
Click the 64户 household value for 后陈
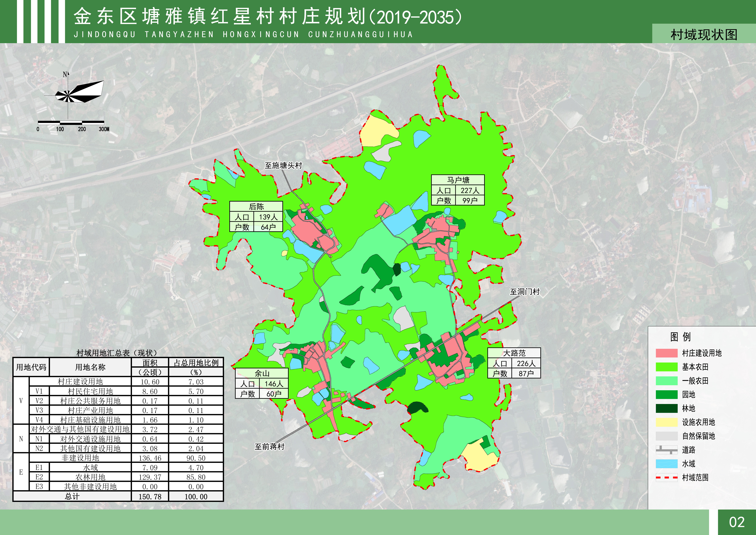[268, 227]
